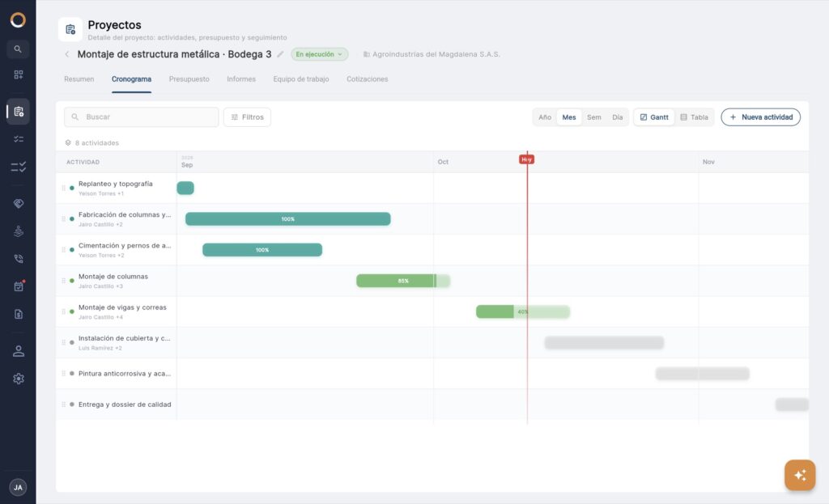Click the Entrega y dossier de calidad row

click(x=432, y=404)
